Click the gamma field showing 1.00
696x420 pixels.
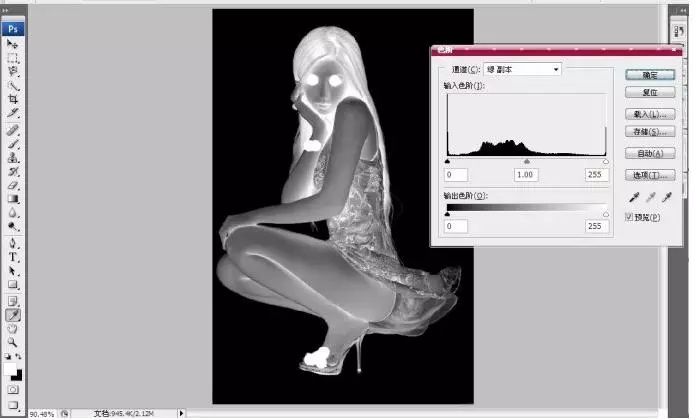(526, 175)
